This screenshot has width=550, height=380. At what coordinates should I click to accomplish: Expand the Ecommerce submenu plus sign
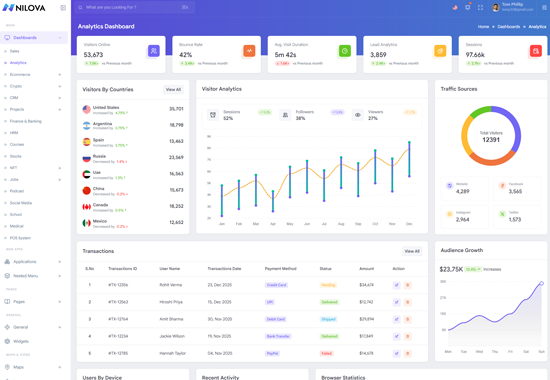pyautogui.click(x=60, y=74)
